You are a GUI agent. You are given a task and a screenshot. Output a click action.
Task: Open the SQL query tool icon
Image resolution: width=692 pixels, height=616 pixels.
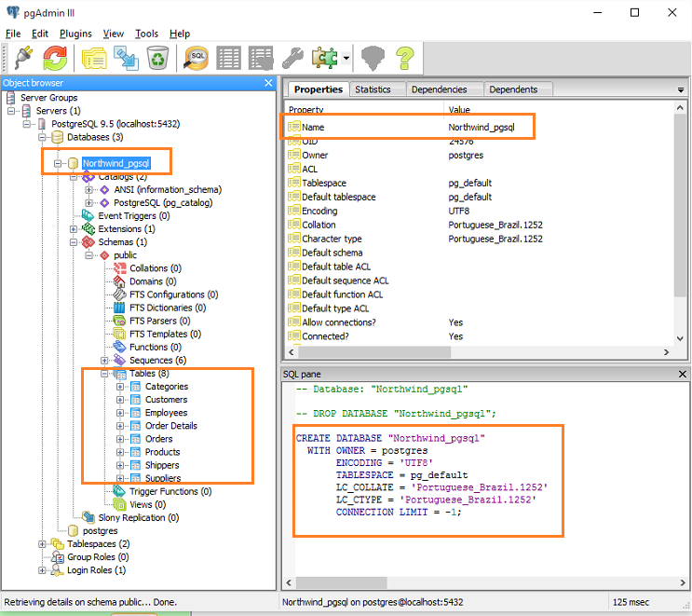[x=197, y=58]
